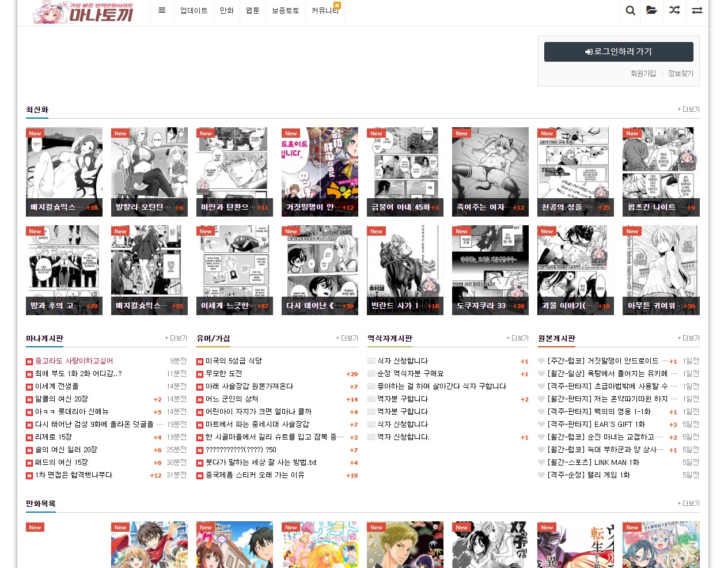The width and height of the screenshot is (728, 568).
Task: Select the 역식자게시판 section heading
Action: point(390,339)
